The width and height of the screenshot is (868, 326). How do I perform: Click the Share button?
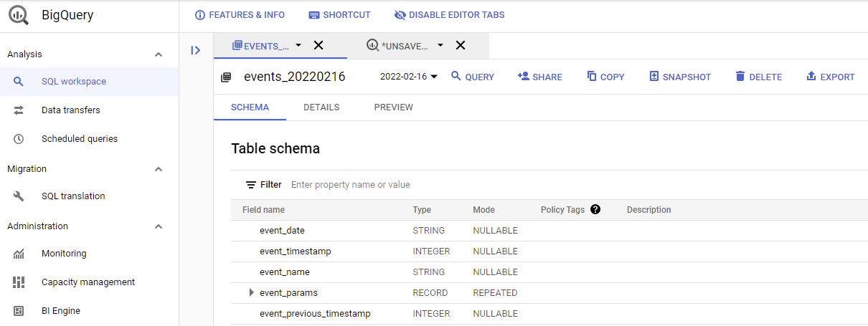(539, 77)
